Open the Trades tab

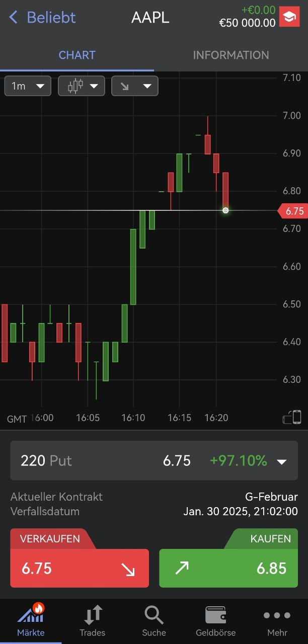click(x=93, y=620)
